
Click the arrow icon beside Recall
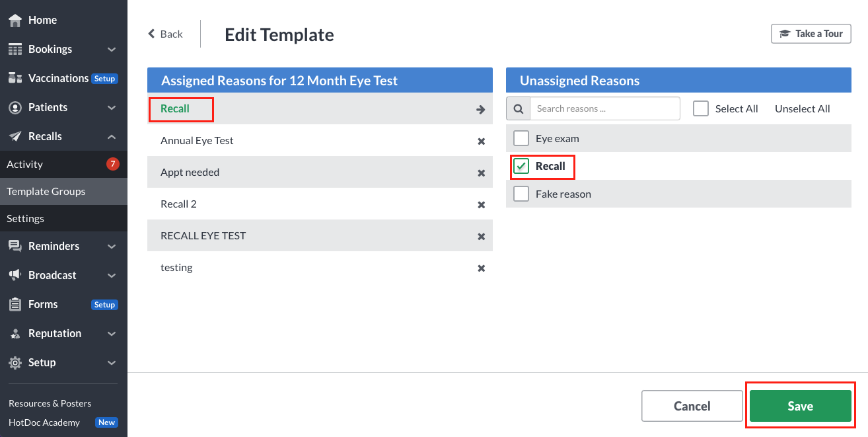(x=481, y=109)
